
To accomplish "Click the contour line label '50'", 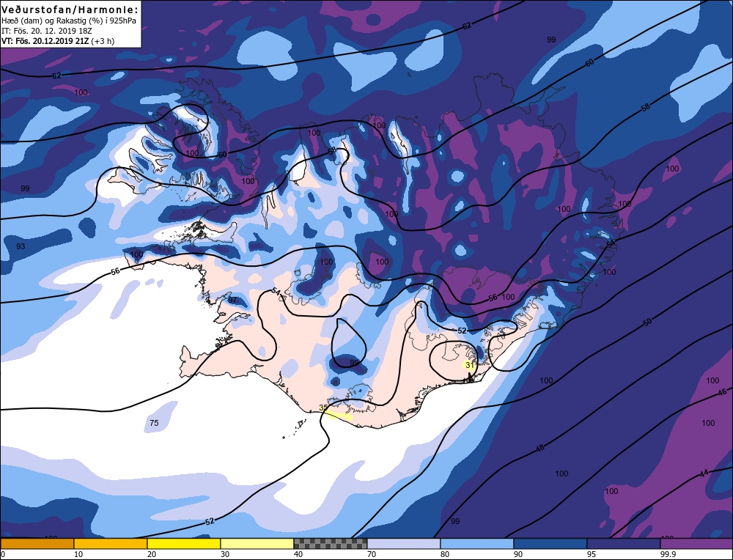I will (x=647, y=322).
